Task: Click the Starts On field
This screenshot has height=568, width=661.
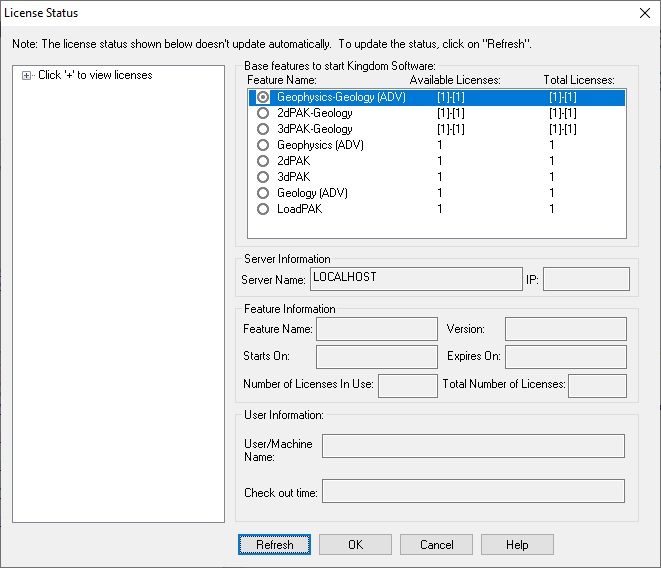Action: [x=377, y=357]
